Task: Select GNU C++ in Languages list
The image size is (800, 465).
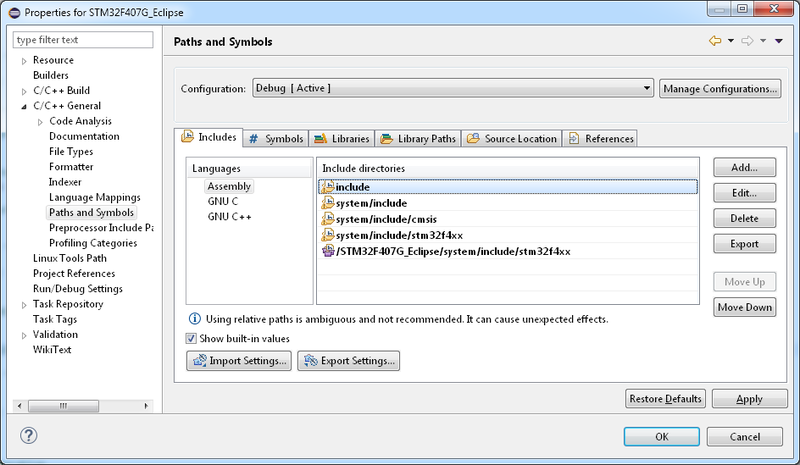Action: tap(229, 216)
